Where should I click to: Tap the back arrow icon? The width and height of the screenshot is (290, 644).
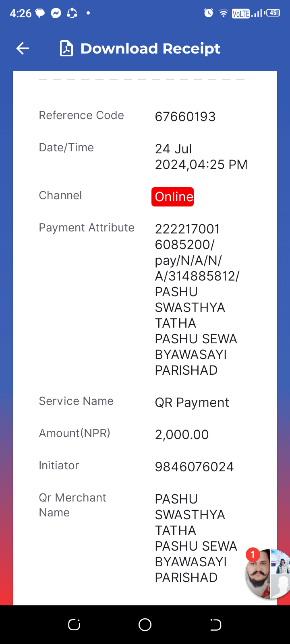23,49
